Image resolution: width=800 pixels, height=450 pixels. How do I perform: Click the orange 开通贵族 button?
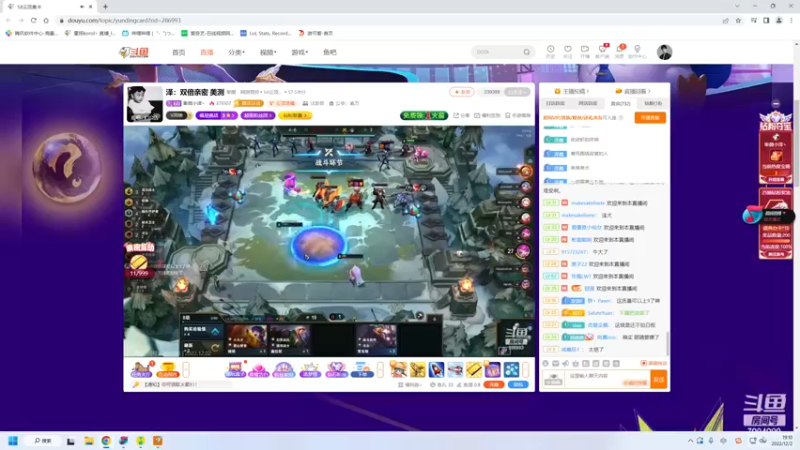[x=650, y=118]
